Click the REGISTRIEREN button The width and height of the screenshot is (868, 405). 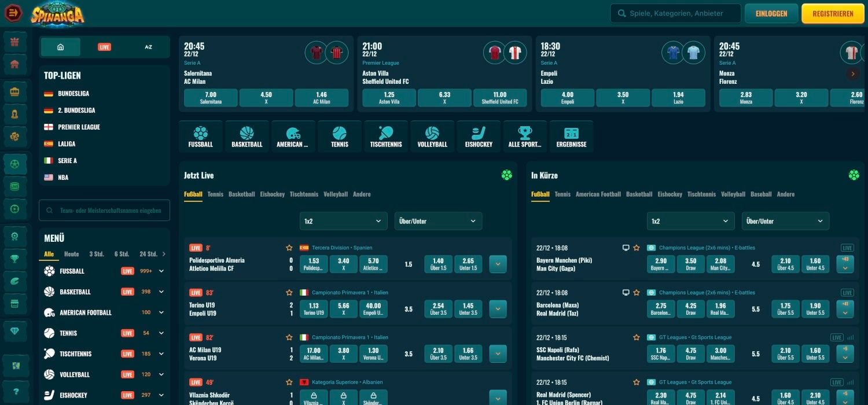point(833,13)
